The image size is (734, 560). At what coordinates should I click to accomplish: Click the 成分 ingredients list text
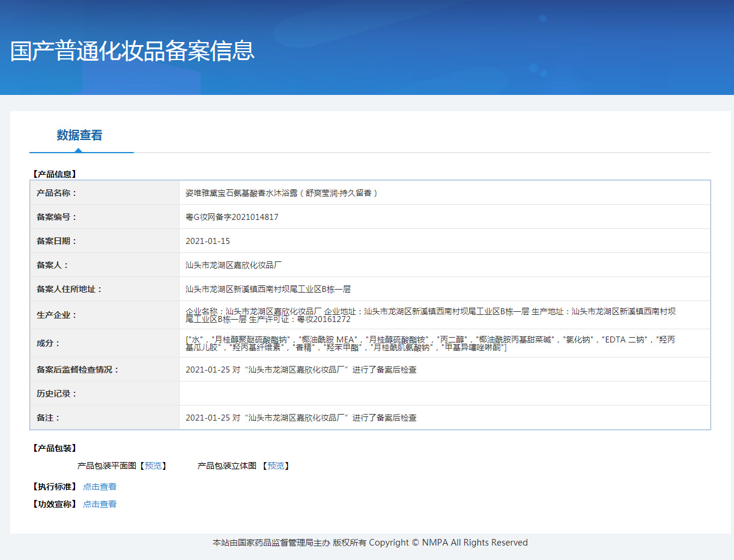430,343
